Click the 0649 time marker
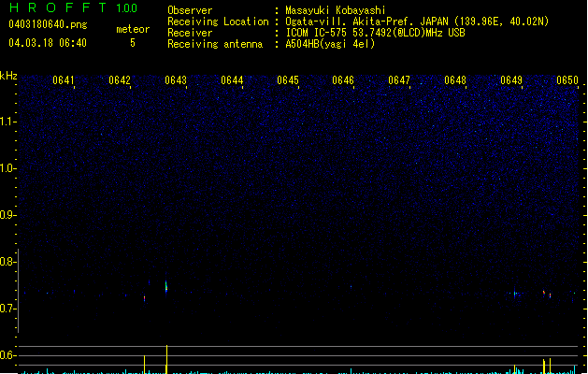The image size is (588, 374). (511, 80)
